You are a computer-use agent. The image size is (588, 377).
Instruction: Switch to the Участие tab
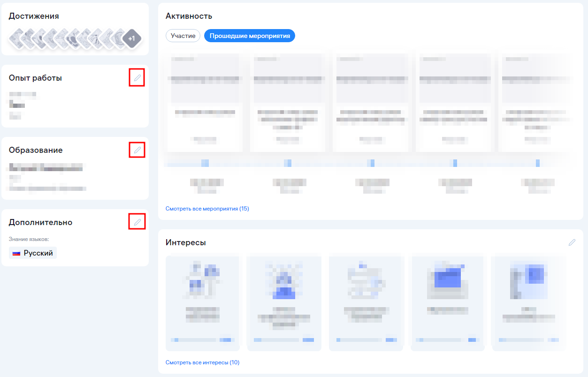(183, 36)
